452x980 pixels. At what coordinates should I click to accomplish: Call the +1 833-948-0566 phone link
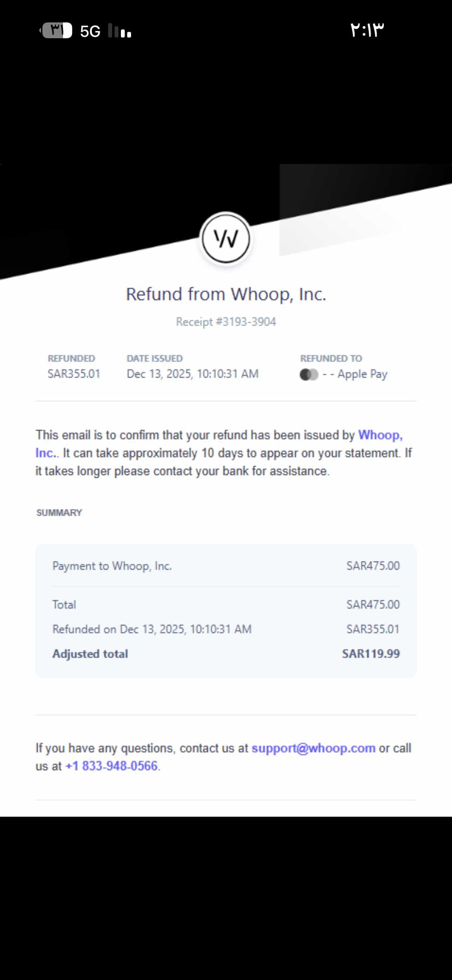pos(111,766)
